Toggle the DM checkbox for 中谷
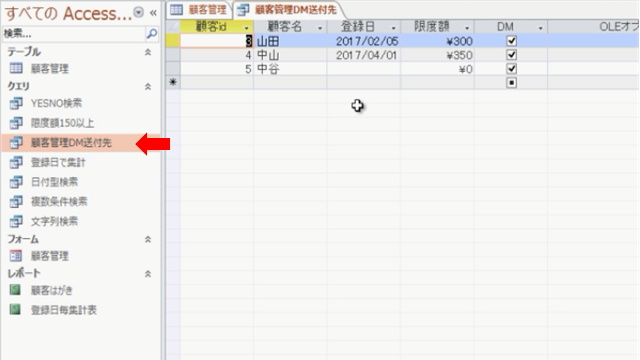 pyautogui.click(x=511, y=69)
